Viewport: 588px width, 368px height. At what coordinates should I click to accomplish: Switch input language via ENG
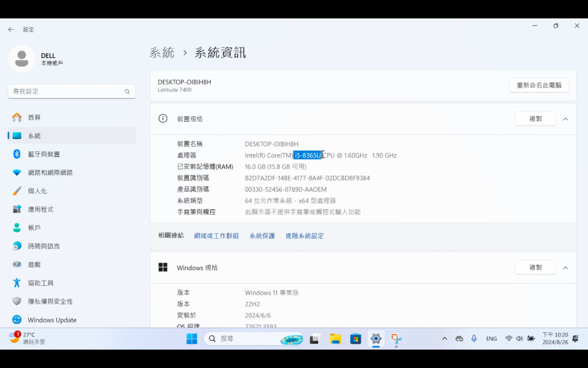pyautogui.click(x=492, y=339)
